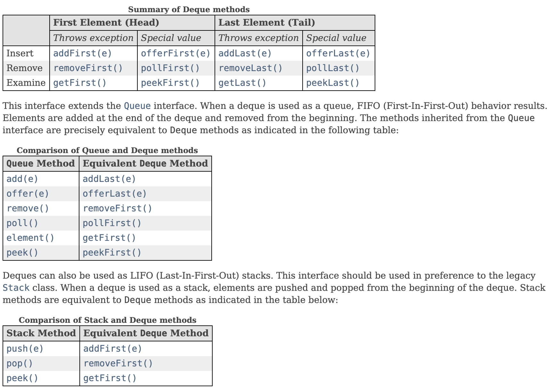Click the push(e) stack method link
The image size is (554, 392).
coord(25,348)
